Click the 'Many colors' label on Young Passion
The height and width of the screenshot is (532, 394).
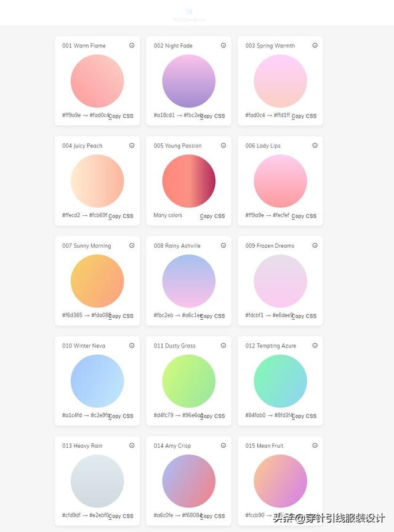point(168,216)
